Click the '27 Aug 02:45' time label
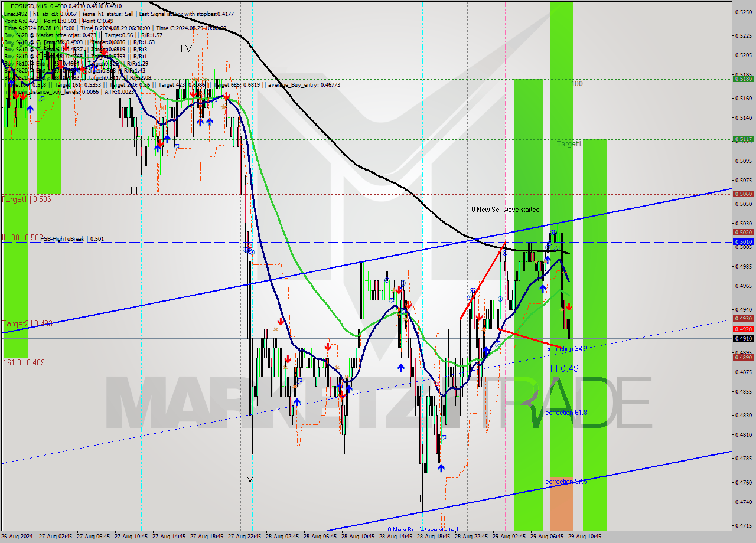 (56, 537)
